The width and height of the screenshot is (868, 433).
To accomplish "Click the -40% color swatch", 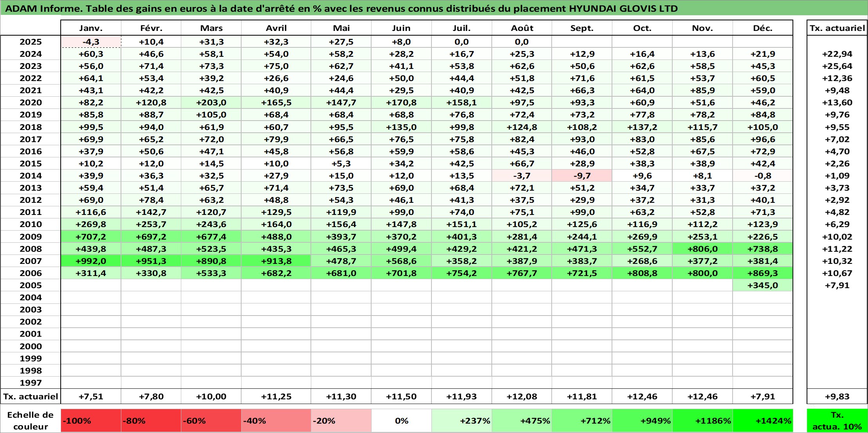I will (x=276, y=421).
